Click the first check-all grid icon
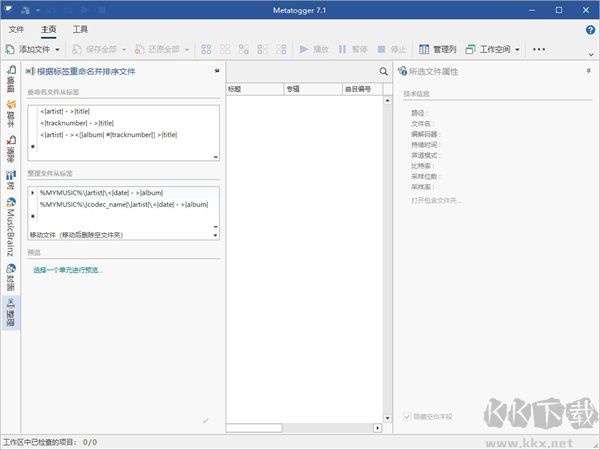The height and width of the screenshot is (450, 600). tap(206, 49)
